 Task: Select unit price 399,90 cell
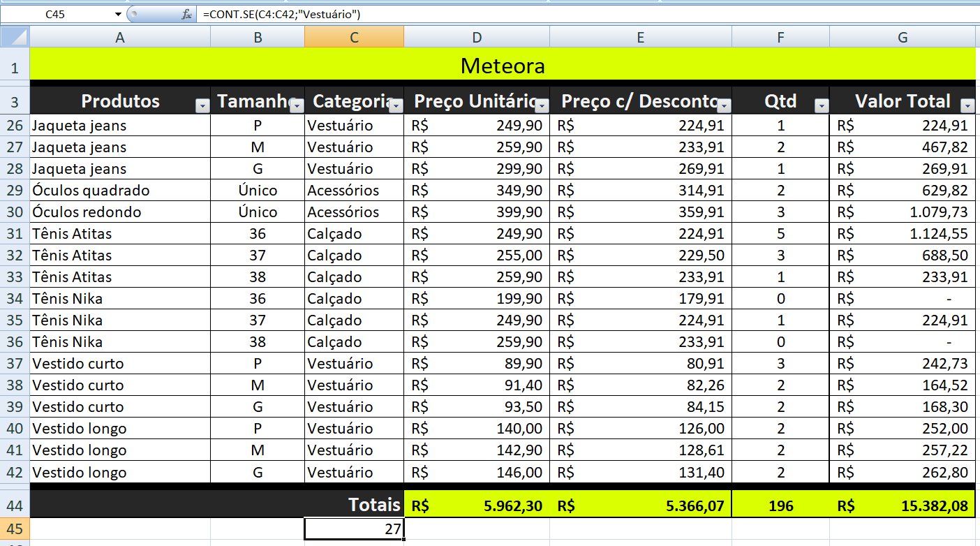477,212
